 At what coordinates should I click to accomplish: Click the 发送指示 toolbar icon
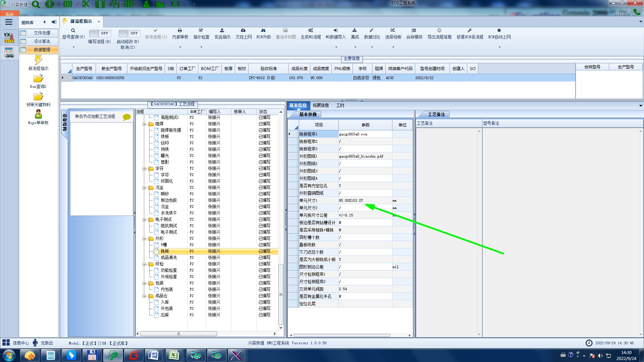point(222,31)
